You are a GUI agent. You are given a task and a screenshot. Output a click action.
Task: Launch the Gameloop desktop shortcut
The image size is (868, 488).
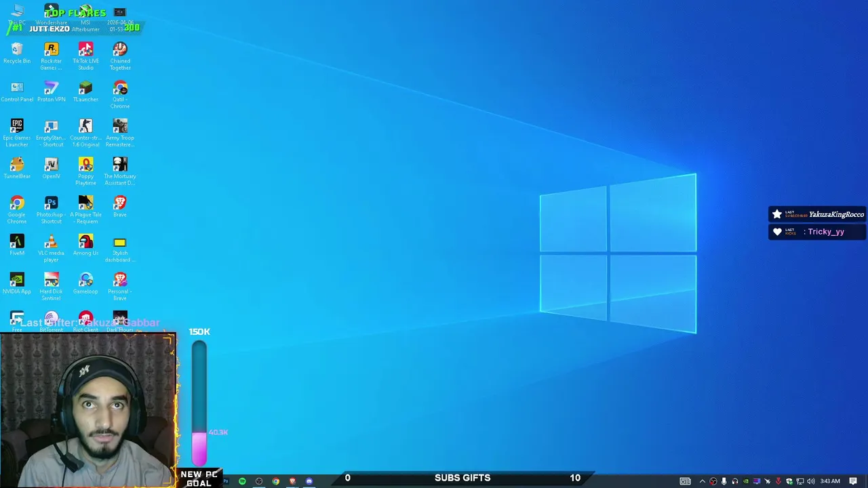pyautogui.click(x=85, y=284)
